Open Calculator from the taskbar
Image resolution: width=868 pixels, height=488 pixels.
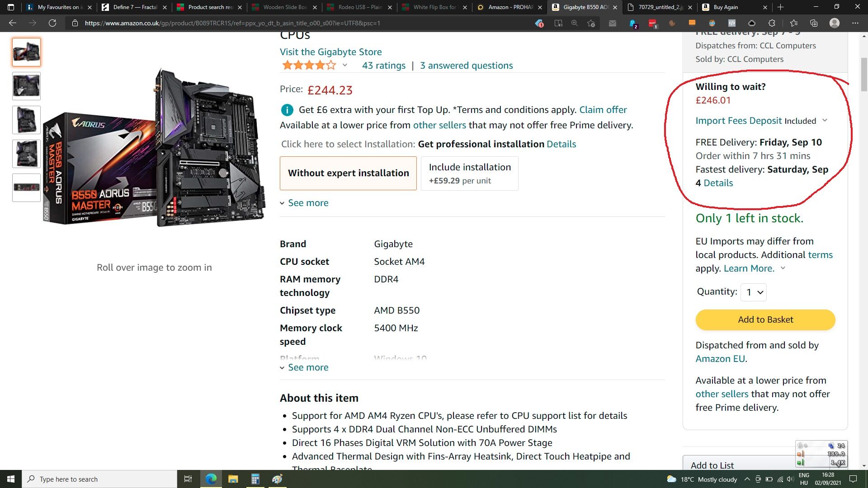pos(255,479)
